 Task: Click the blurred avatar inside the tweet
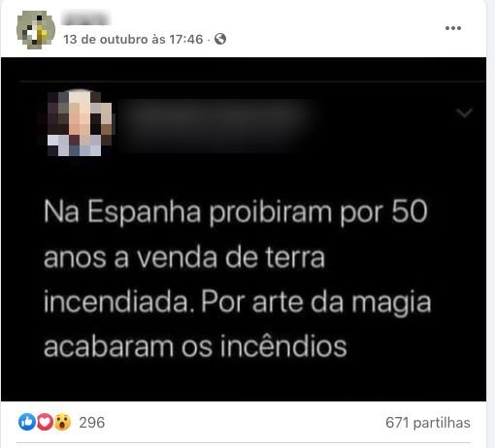click(x=80, y=123)
